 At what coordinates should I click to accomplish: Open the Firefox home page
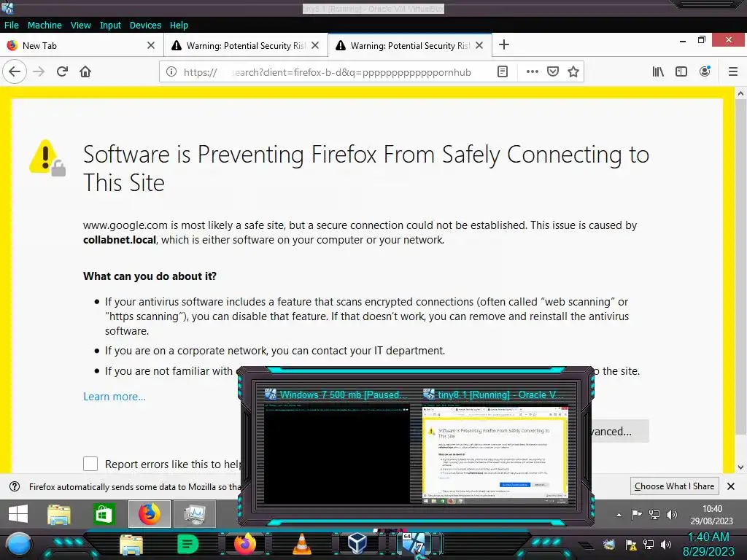click(85, 72)
